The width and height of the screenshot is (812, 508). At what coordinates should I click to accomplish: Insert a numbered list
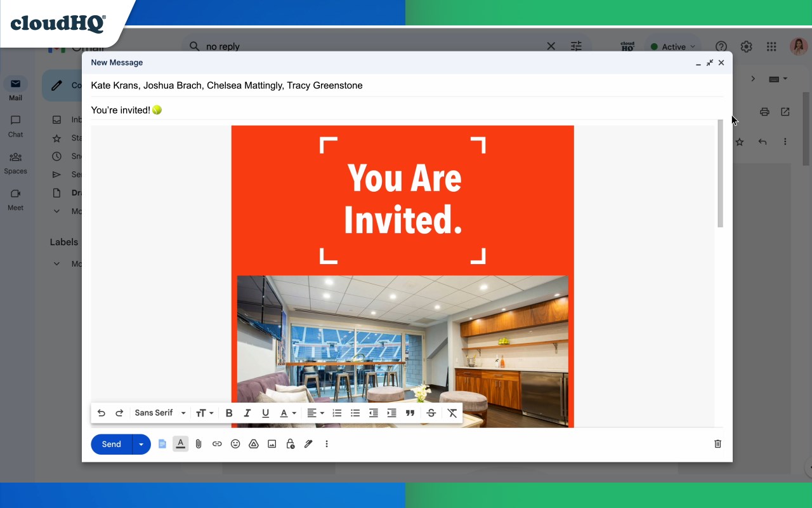pos(337,413)
